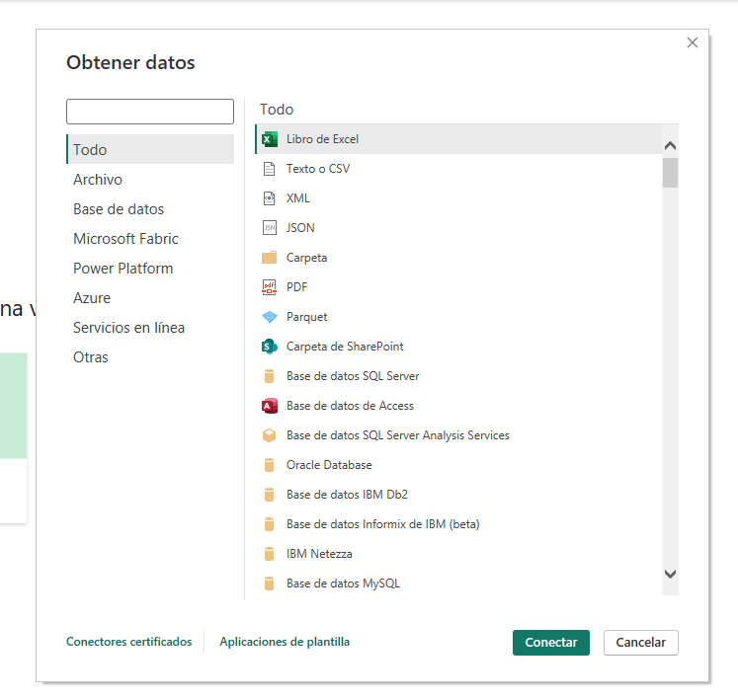Click the Carpeta de SharePoint icon
This screenshot has width=738, height=700.
(269, 347)
